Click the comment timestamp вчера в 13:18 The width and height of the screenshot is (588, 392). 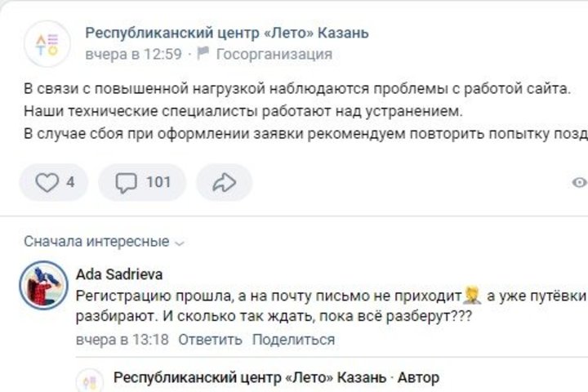122,340
